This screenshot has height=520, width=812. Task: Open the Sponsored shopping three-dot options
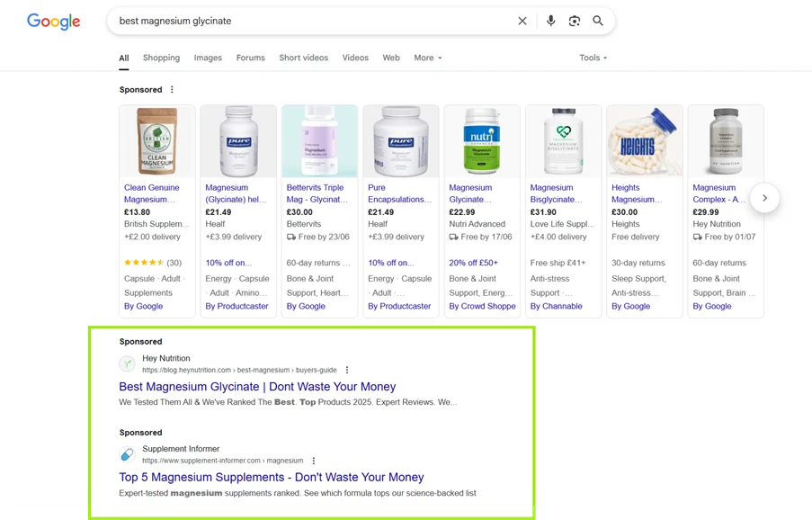(172, 90)
